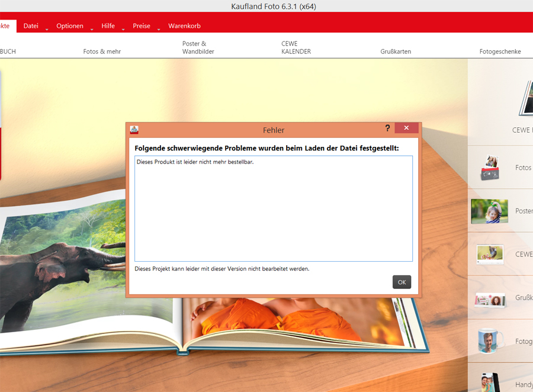This screenshot has width=533, height=392.
Task: Open the CEWE calendar icon in sidebar
Action: 490,254
